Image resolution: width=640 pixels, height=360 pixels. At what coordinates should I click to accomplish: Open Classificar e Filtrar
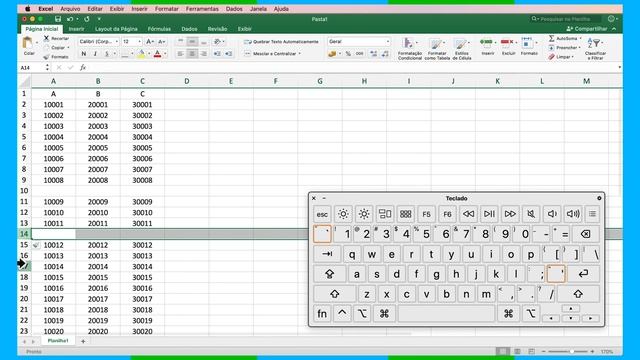coord(596,48)
